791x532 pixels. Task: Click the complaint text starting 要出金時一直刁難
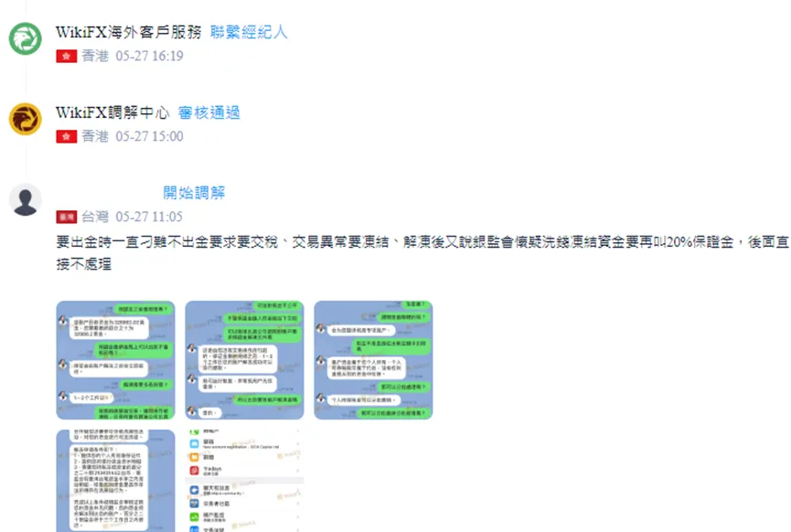(422, 252)
